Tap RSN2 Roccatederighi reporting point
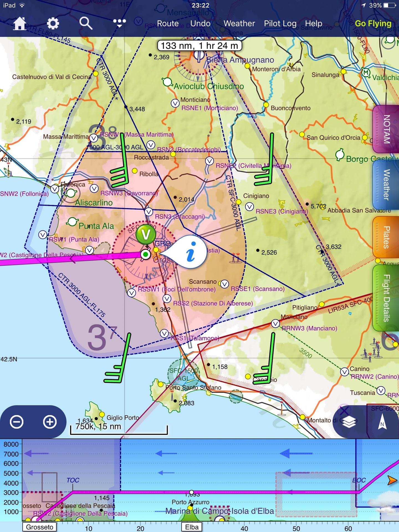 pos(151,145)
